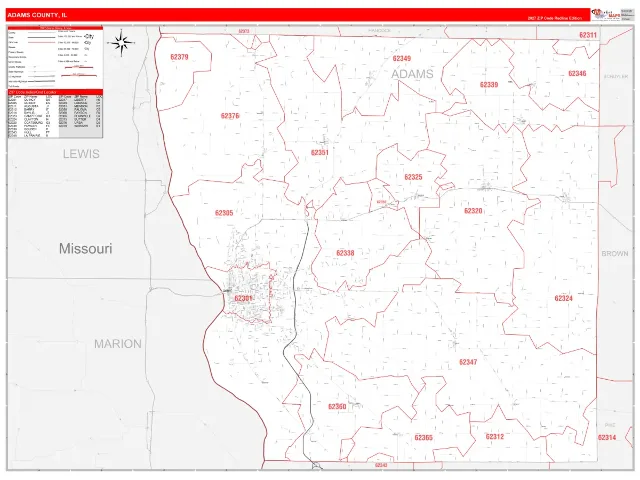Screen dimensions: 640x480
Task: Click ZIP code label 62338
Action: pos(345,253)
